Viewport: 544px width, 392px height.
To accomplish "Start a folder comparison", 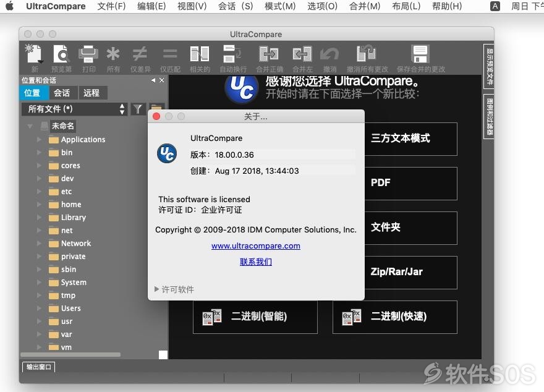I will (410, 228).
